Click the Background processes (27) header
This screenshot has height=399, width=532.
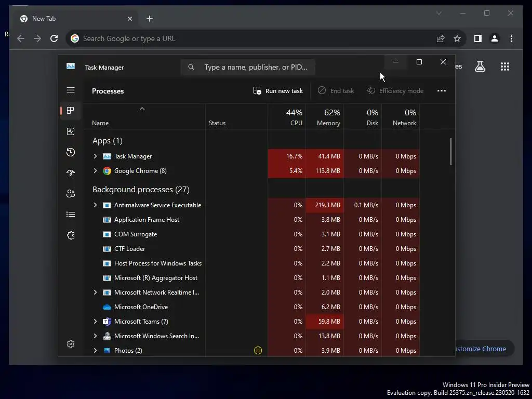(141, 189)
